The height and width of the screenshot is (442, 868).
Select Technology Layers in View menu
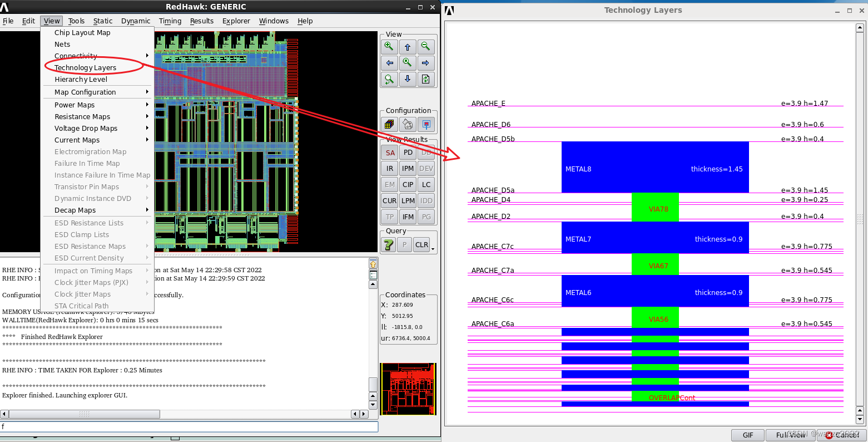click(97, 67)
